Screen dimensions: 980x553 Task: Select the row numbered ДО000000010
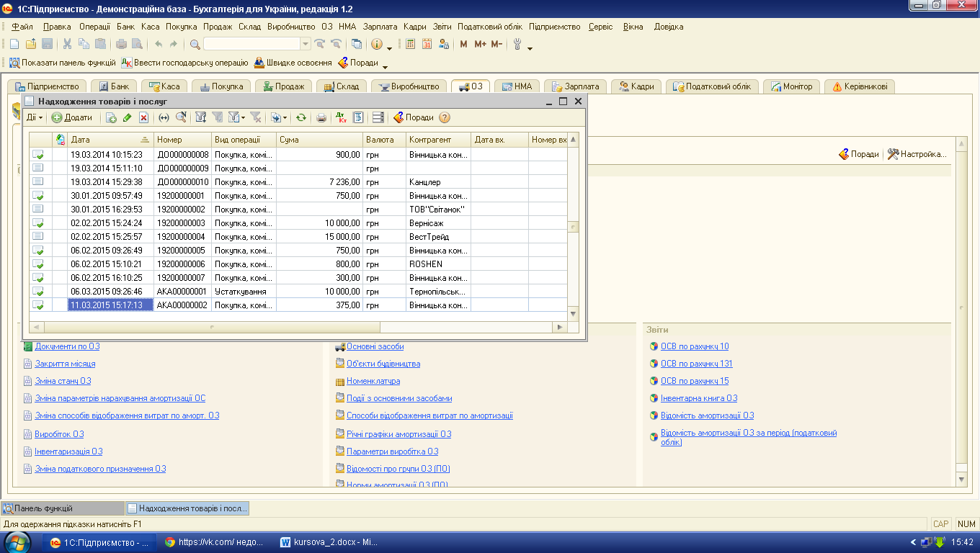click(x=298, y=182)
